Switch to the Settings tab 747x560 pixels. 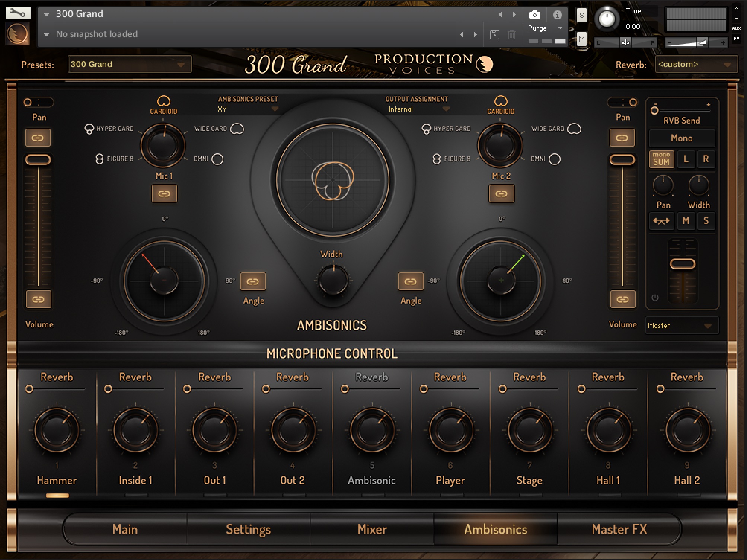click(x=248, y=529)
